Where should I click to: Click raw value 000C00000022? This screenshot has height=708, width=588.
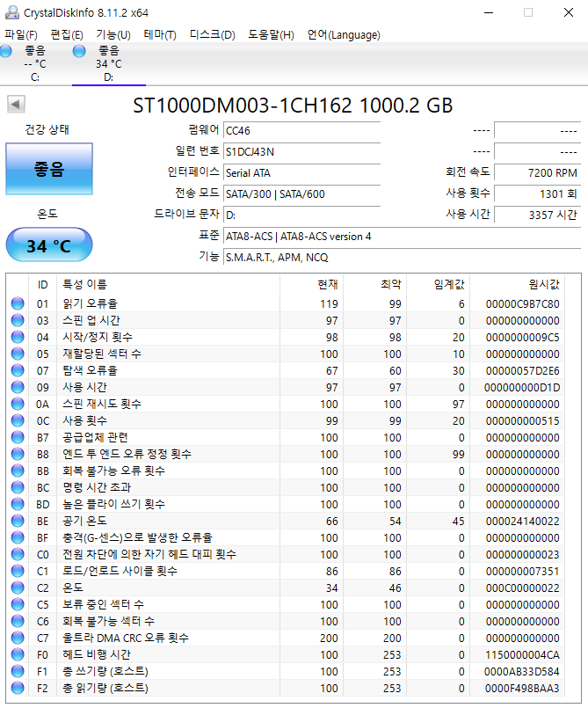coord(523,588)
